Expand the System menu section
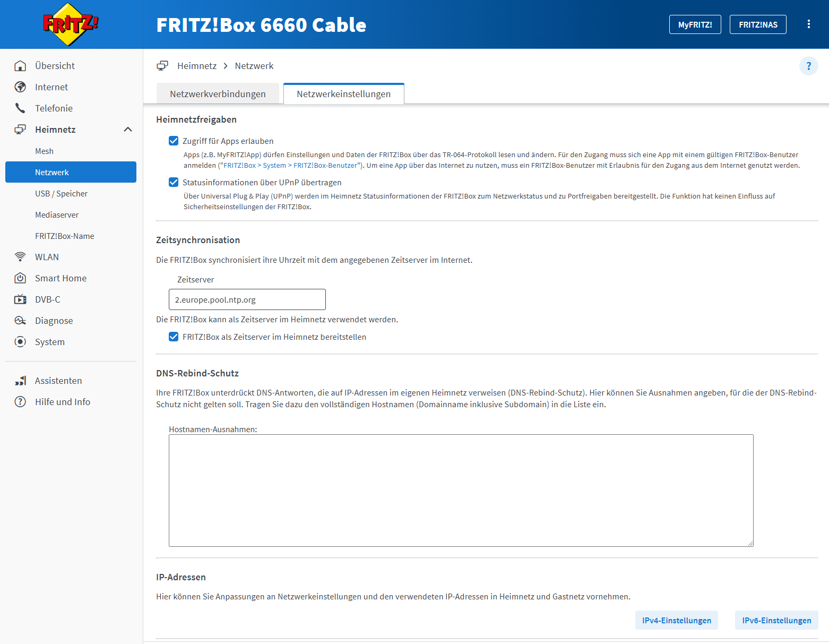 50,342
